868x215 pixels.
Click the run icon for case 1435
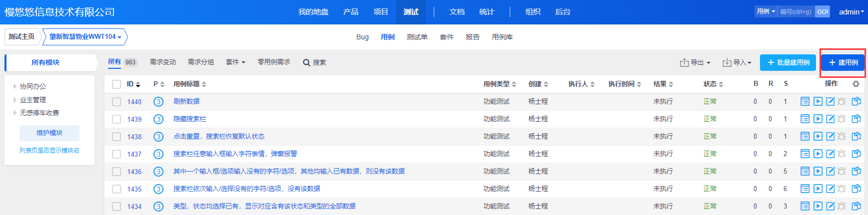coord(817,189)
